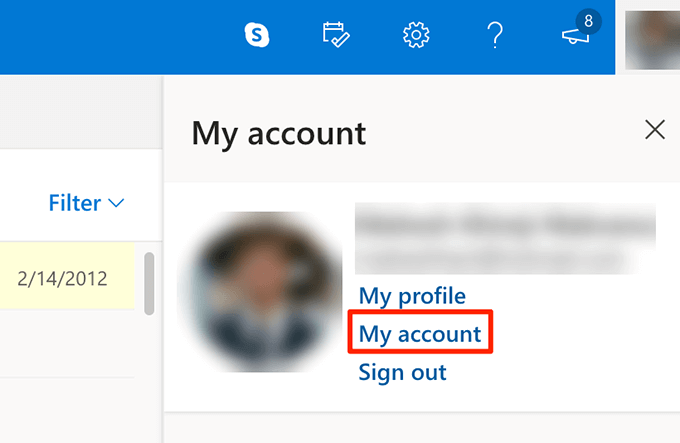Click the empty row below the highlighted message
The height and width of the screenshot is (443, 680).
(x=66, y=345)
